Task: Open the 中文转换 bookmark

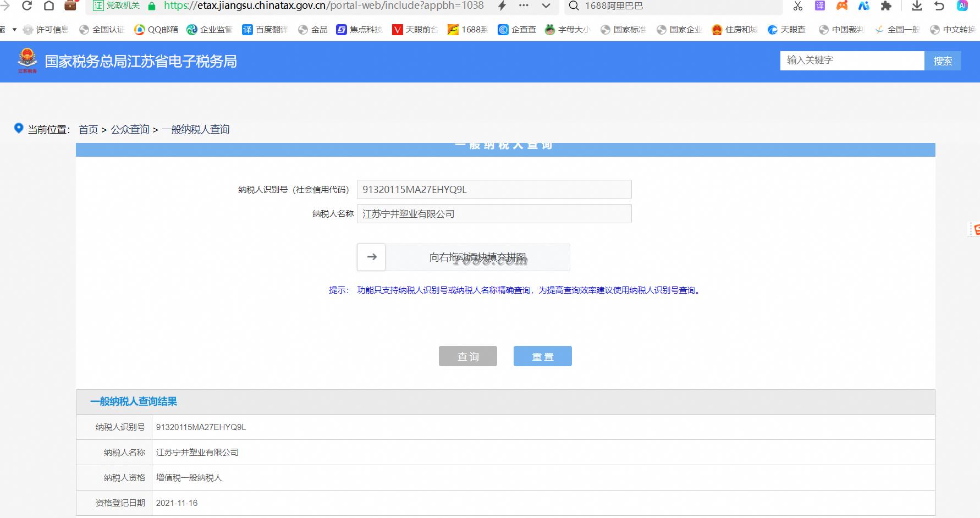Action: click(x=953, y=30)
